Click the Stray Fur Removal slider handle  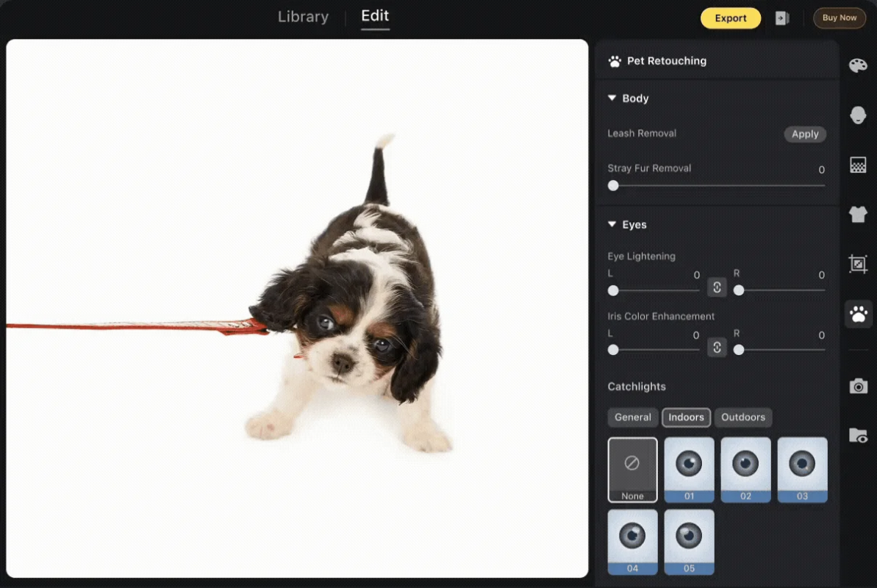click(x=613, y=186)
